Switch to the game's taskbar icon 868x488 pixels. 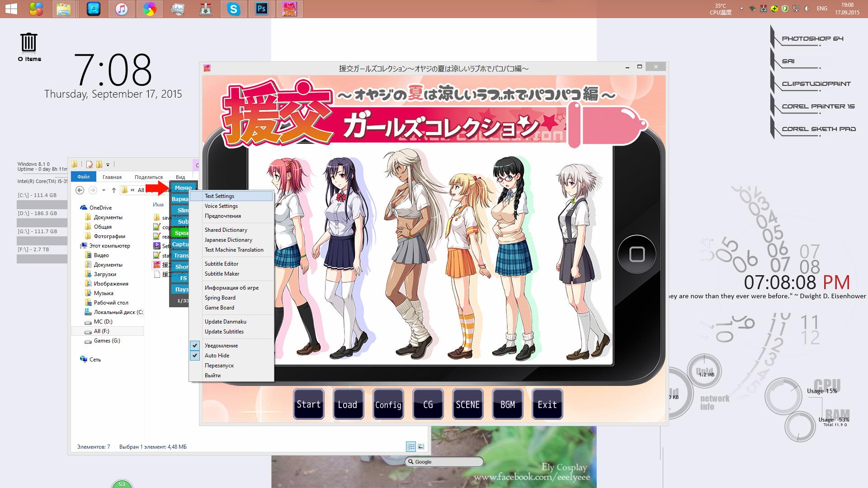(x=290, y=9)
